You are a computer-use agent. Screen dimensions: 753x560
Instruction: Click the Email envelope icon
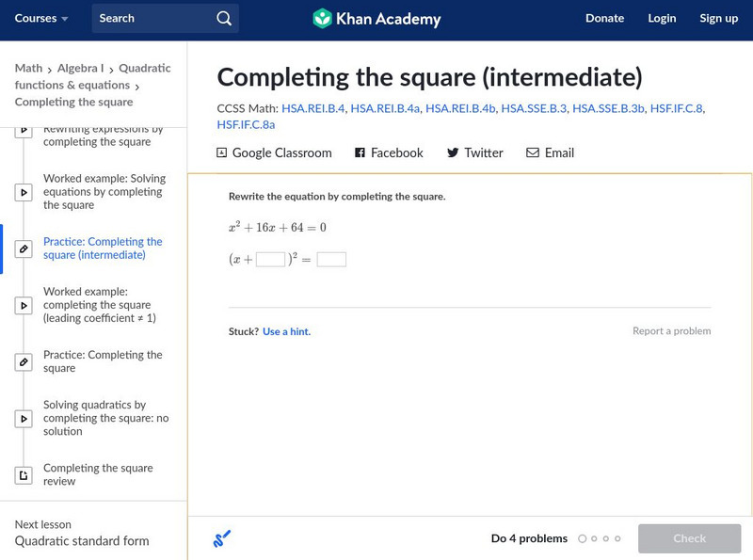click(533, 152)
